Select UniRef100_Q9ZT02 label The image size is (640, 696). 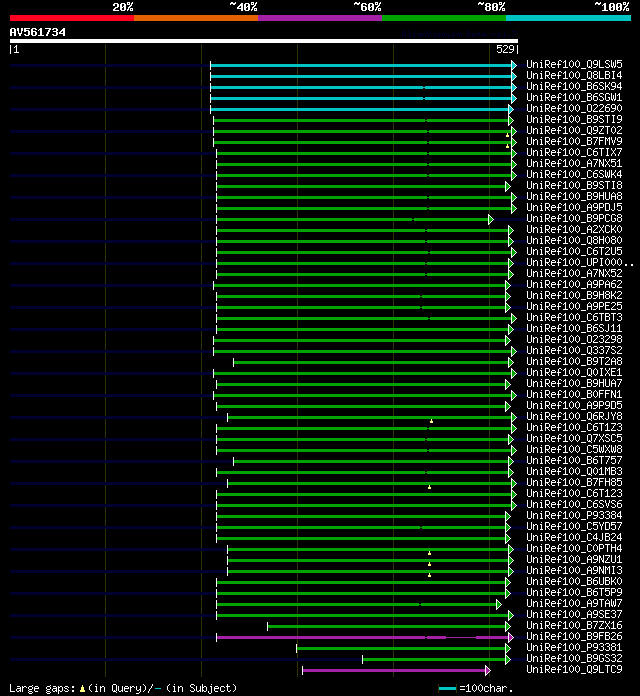574,130
